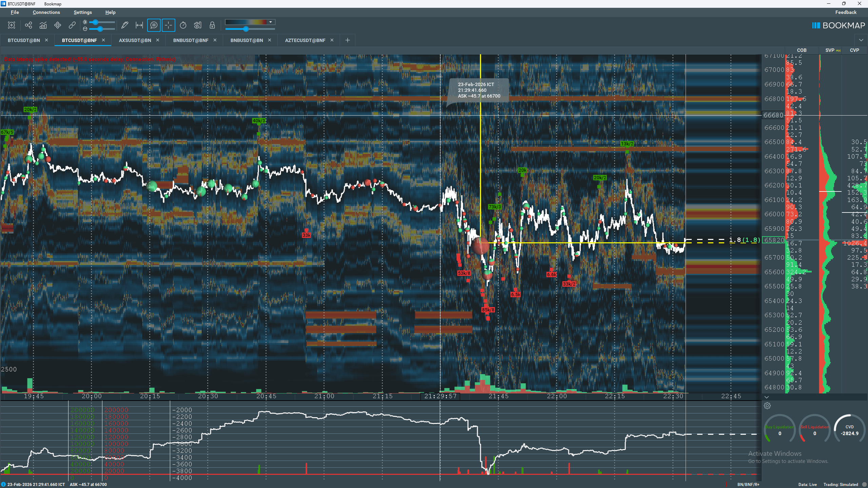Click the share icon in toolbar
Viewport: 868px width, 488px height.
(x=28, y=25)
